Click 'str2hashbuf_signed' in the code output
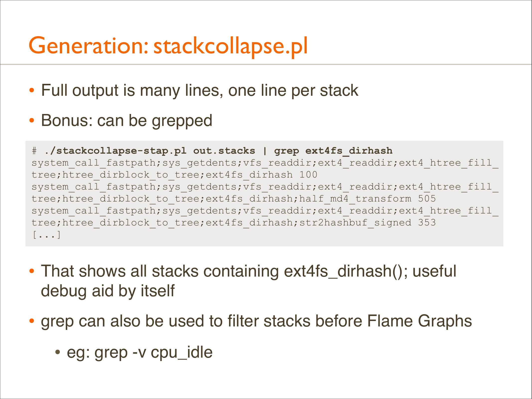 pos(355,223)
